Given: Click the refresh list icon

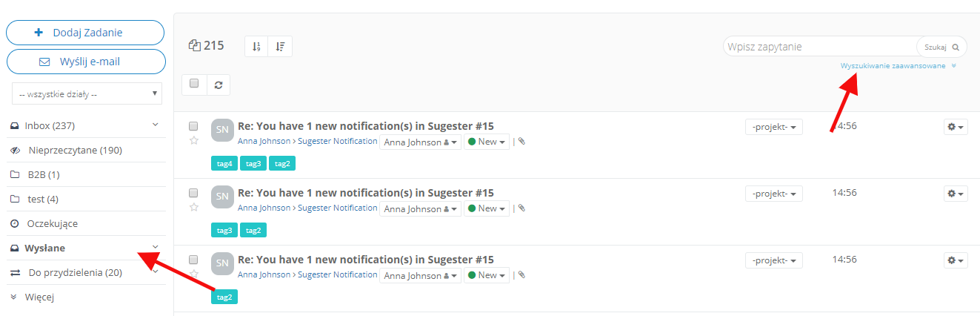Looking at the screenshot, I should (219, 85).
